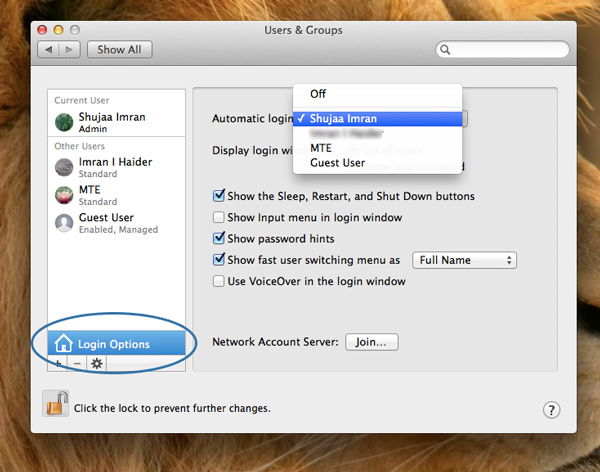600x472 pixels.
Task: Click the Network Account Server label
Action: (x=276, y=341)
